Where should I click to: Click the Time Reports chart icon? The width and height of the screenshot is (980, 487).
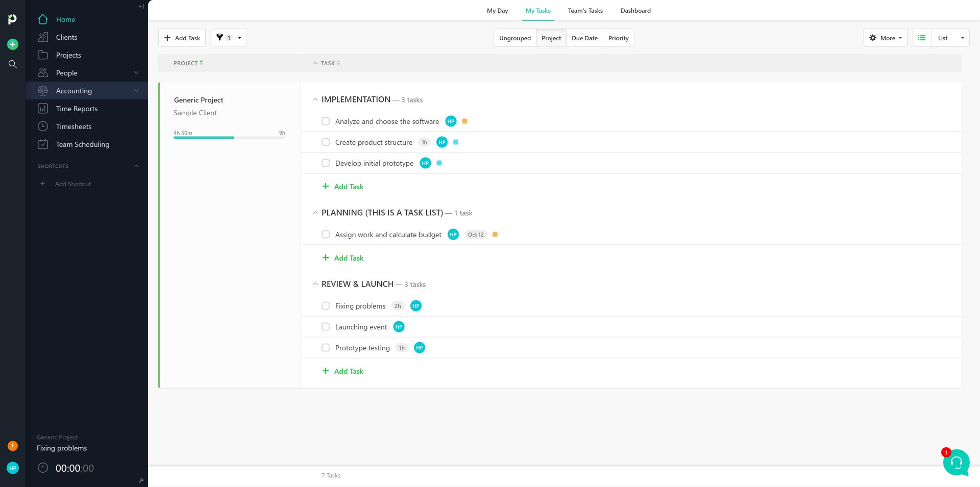click(x=43, y=109)
